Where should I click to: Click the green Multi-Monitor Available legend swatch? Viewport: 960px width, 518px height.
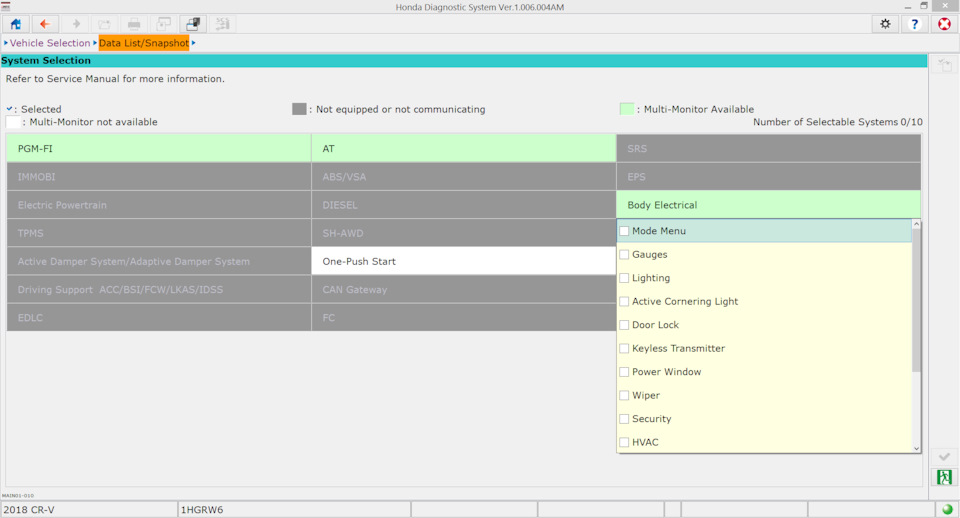coord(627,109)
